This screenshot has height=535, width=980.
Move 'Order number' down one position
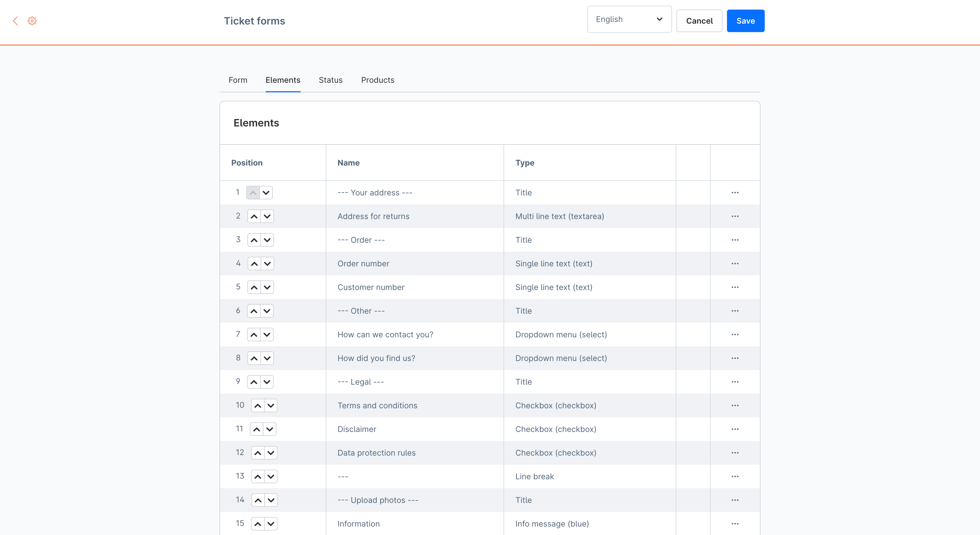pos(267,264)
